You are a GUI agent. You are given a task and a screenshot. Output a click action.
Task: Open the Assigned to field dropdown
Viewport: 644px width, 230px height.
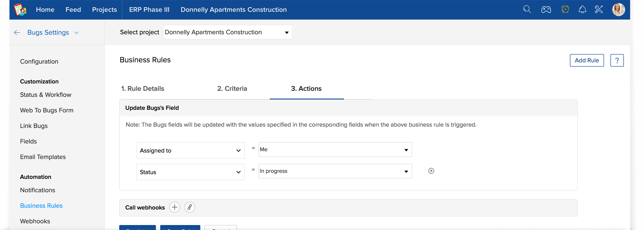(x=190, y=150)
